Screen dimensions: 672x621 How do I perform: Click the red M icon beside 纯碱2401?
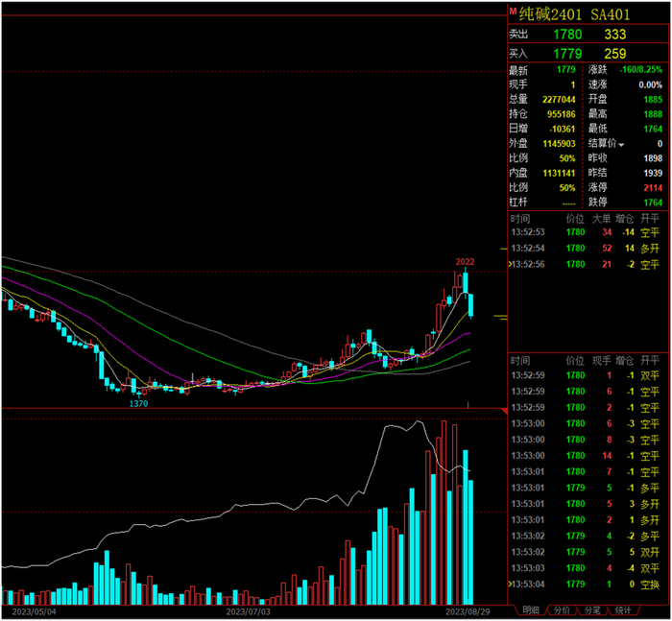point(513,12)
